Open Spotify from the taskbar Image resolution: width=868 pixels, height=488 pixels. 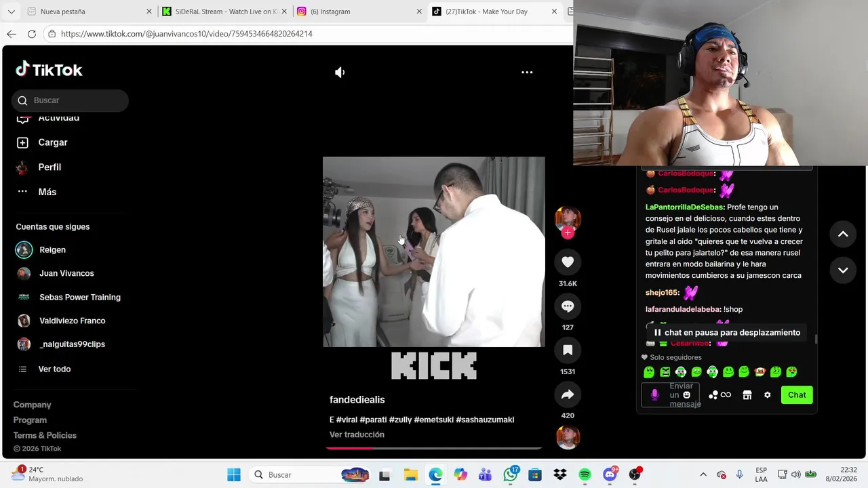coord(585,474)
